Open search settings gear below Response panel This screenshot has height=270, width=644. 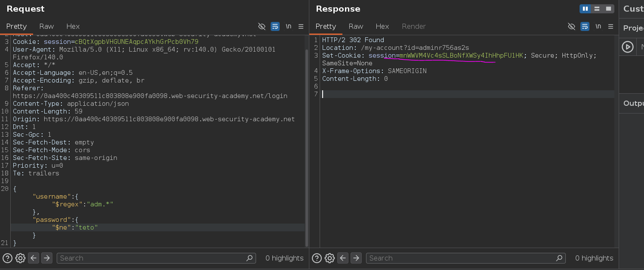tap(330, 258)
